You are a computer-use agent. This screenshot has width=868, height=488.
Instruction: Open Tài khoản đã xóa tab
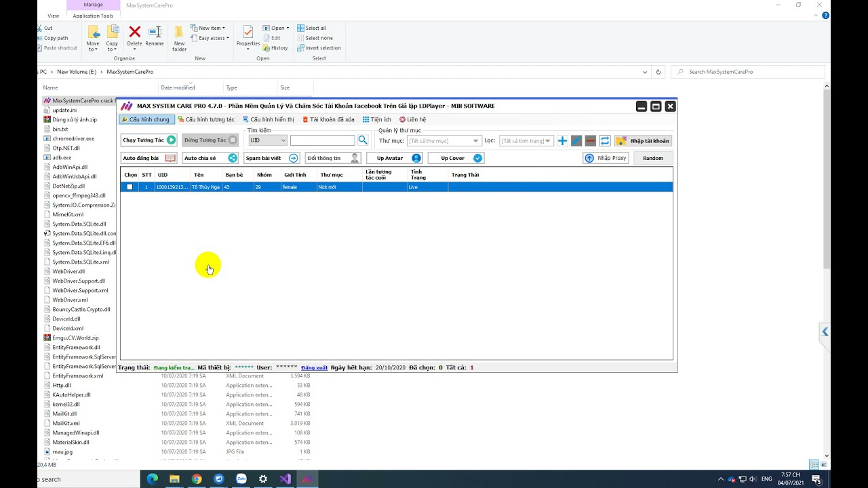click(328, 119)
